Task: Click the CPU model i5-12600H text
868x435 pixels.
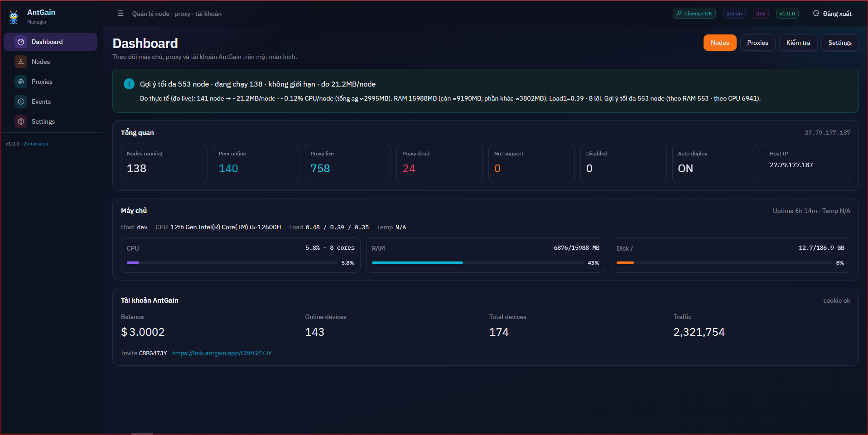Action: tap(226, 227)
